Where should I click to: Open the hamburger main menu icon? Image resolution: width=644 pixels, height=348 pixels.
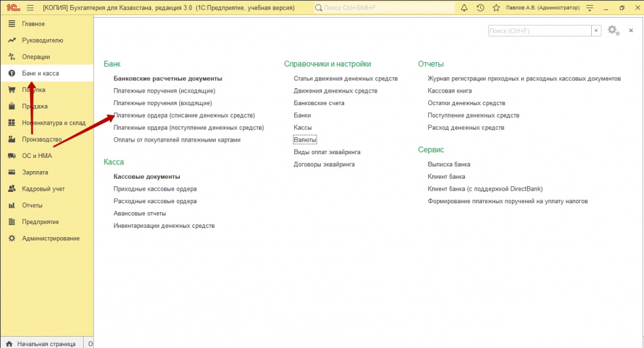coord(30,8)
